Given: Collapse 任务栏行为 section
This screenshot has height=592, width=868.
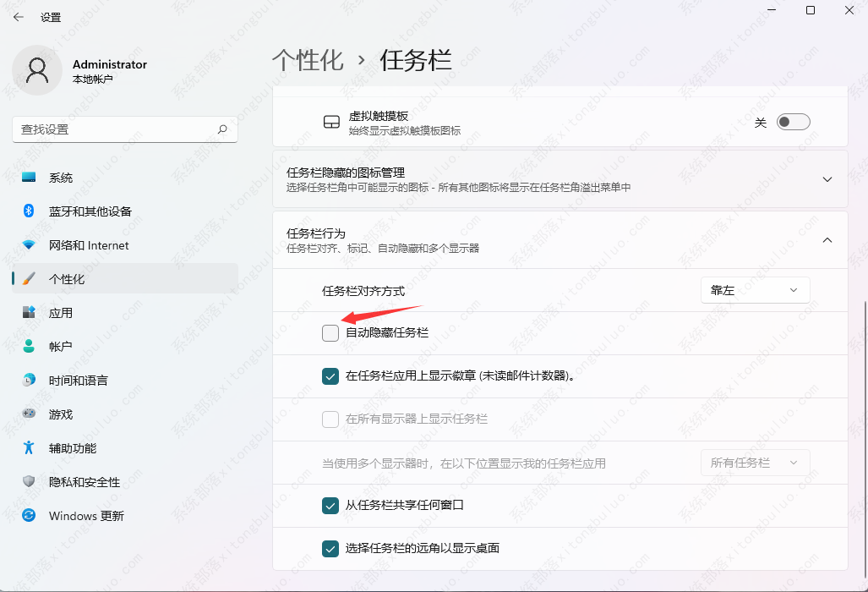Looking at the screenshot, I should click(827, 240).
